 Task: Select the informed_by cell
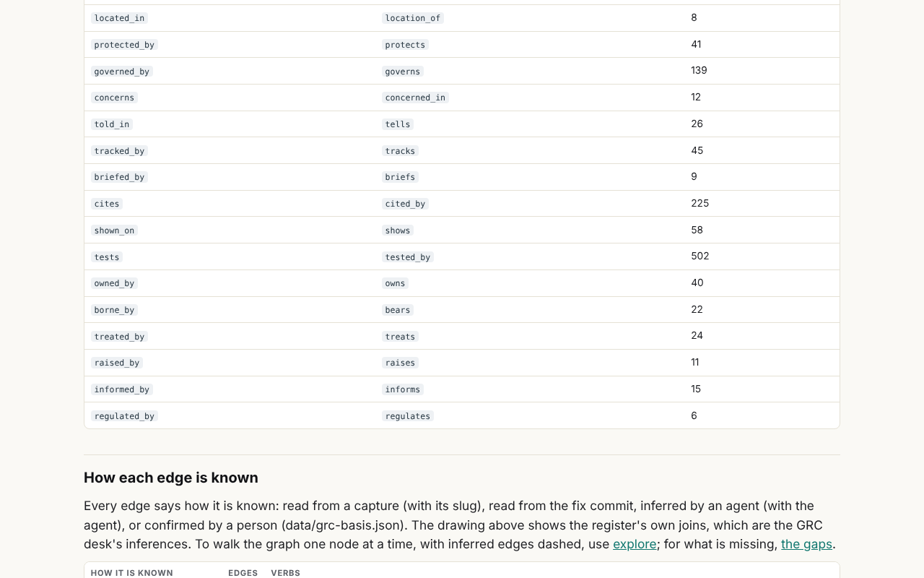122,389
